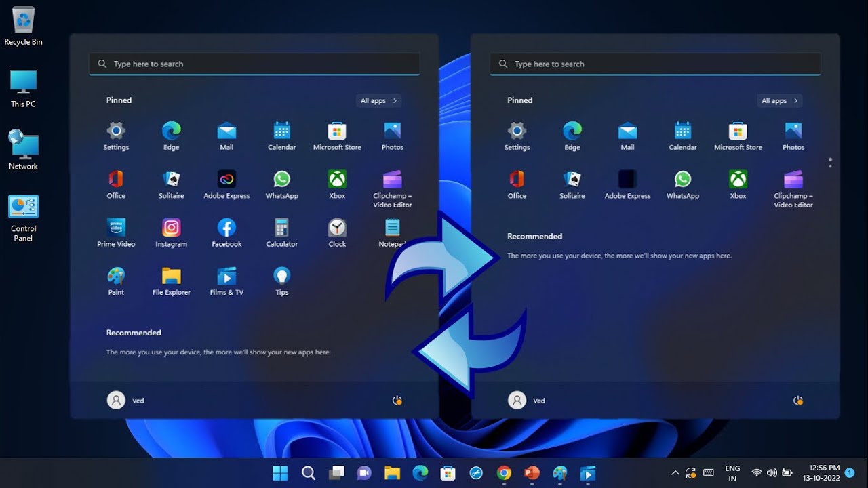Open Photos in the left Start menu
This screenshot has height=488, width=868.
click(x=392, y=136)
